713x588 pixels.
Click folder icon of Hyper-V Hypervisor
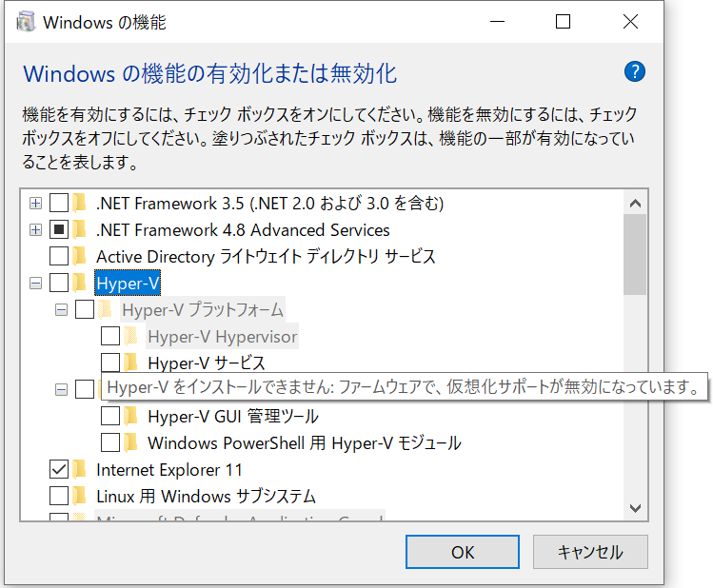pos(131,336)
